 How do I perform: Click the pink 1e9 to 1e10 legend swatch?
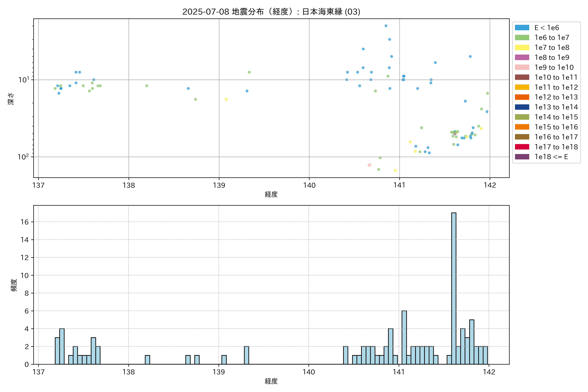pos(522,67)
